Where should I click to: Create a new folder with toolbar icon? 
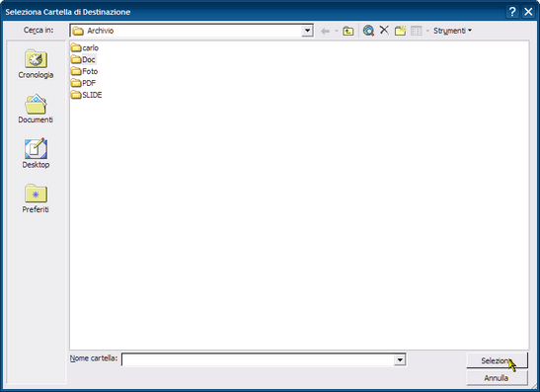400,31
